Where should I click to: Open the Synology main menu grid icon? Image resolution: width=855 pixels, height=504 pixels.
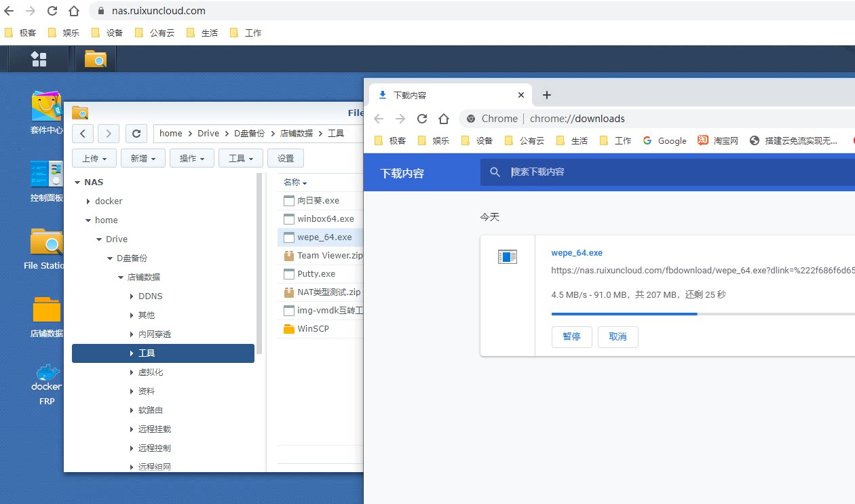click(39, 59)
